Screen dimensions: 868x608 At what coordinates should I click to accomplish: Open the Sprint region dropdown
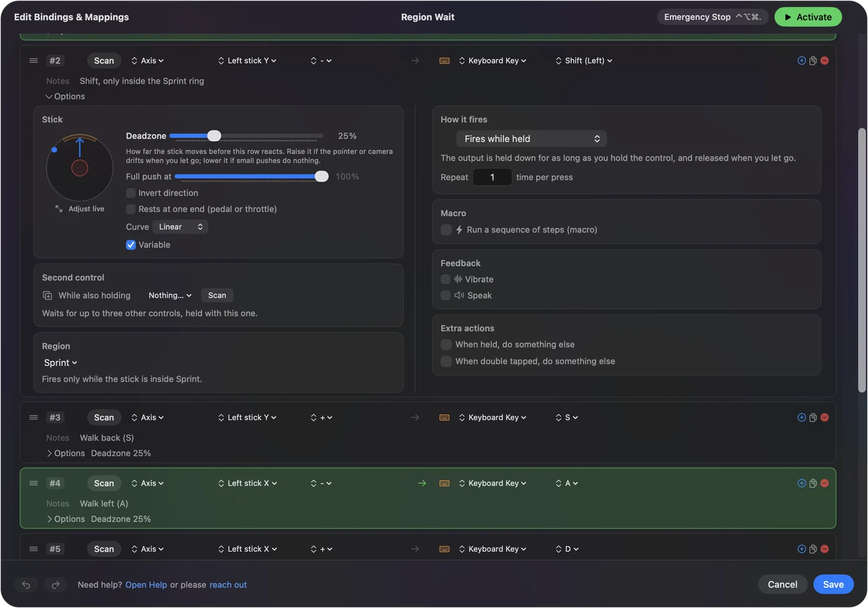[60, 363]
